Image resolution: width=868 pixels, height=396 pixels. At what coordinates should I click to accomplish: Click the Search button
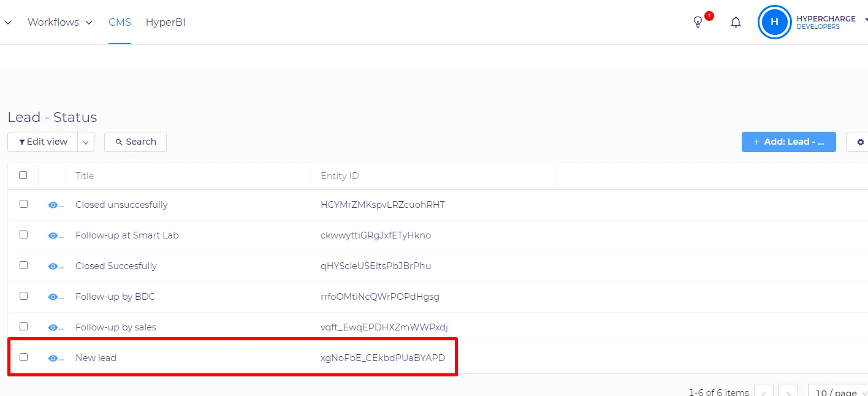[x=135, y=142]
